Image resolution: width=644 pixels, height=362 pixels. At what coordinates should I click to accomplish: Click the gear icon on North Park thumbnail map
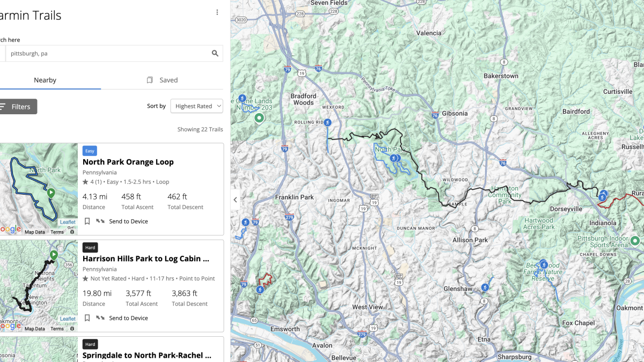click(x=72, y=232)
